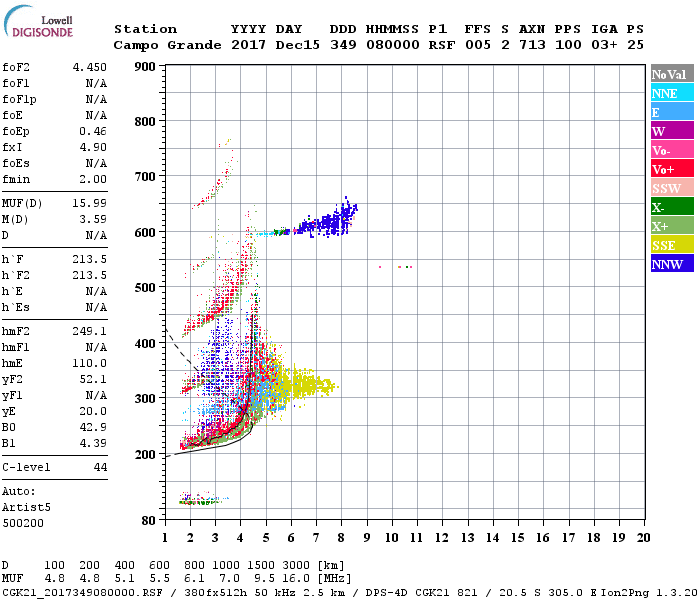700x600 pixels.
Task: Click the 600 km y-axis label
Action: coord(145,233)
